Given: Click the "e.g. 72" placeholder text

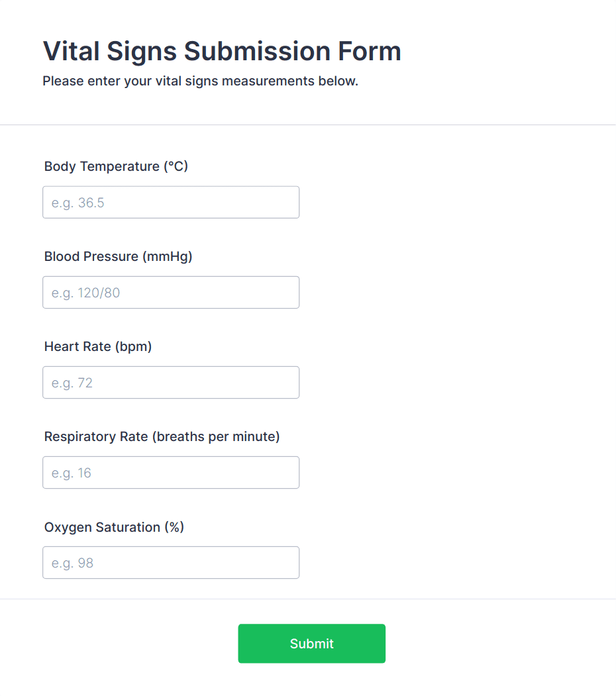Looking at the screenshot, I should (x=72, y=383).
